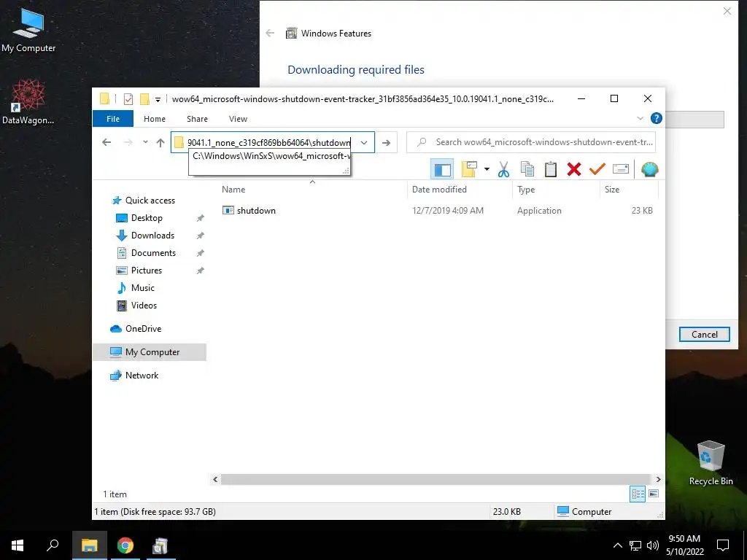Image resolution: width=747 pixels, height=560 pixels.
Task: Open Network in navigation pane
Action: tap(142, 376)
